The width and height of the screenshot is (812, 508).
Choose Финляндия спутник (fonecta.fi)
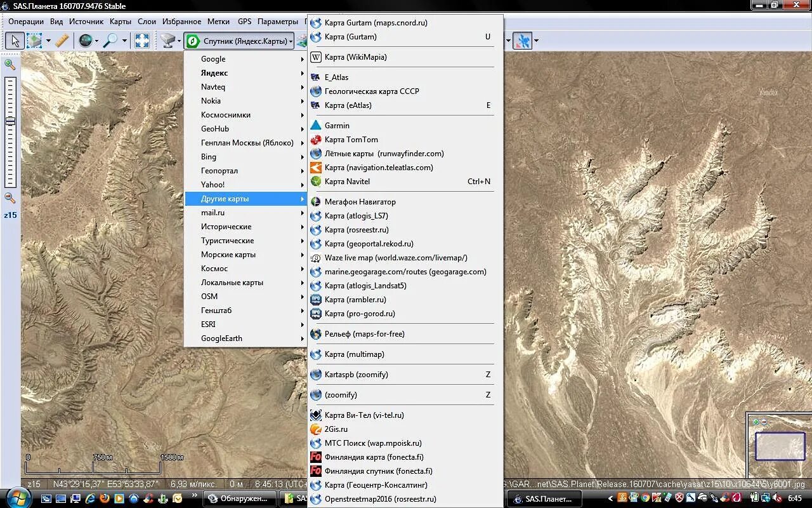(405, 471)
